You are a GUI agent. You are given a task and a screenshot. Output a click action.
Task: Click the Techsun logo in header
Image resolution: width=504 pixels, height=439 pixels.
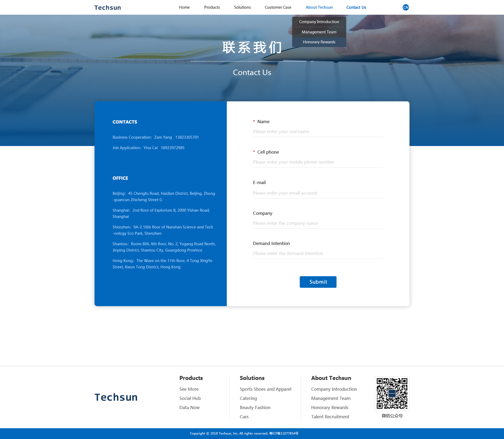(x=107, y=7)
